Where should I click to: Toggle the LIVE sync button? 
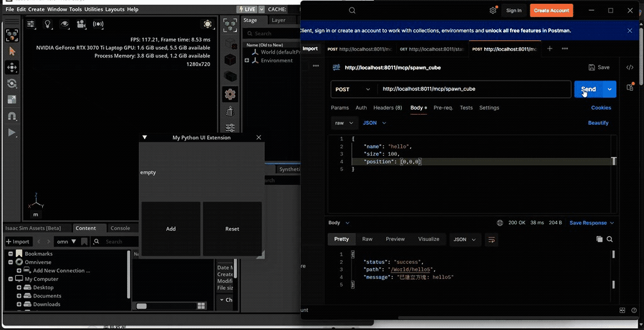point(247,9)
